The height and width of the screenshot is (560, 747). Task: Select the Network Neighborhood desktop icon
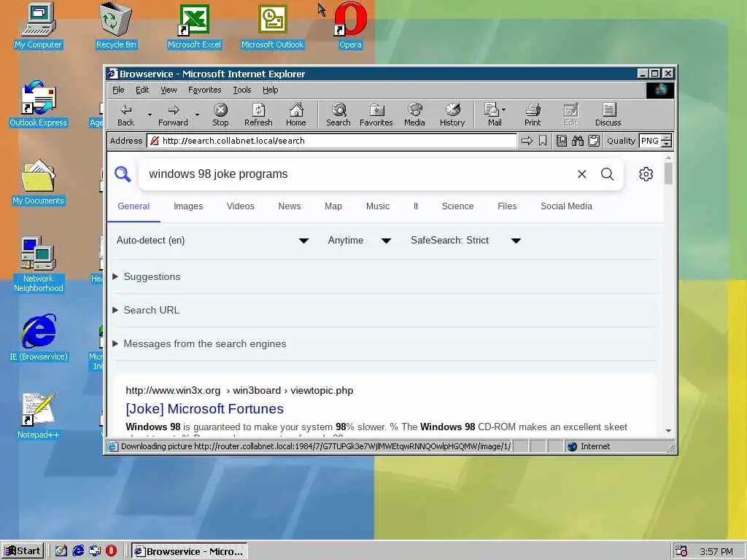point(38,264)
